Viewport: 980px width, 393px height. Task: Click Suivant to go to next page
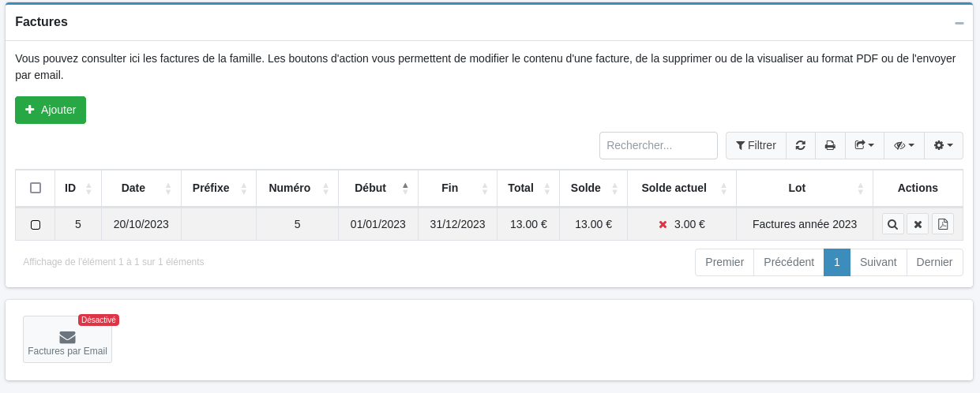[878, 262]
